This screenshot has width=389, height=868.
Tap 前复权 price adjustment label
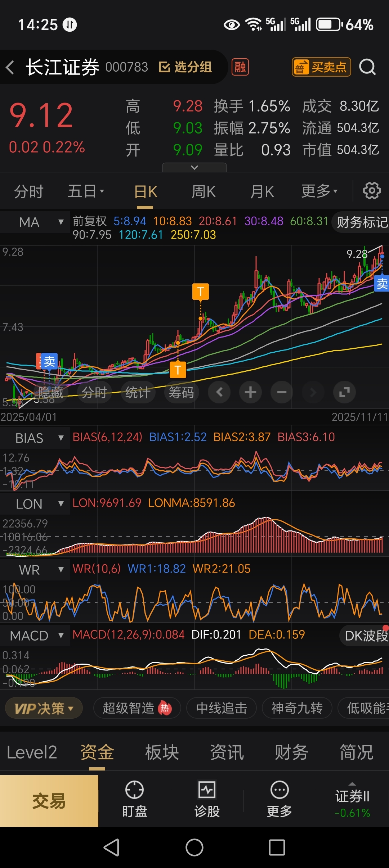pyautogui.click(x=90, y=221)
